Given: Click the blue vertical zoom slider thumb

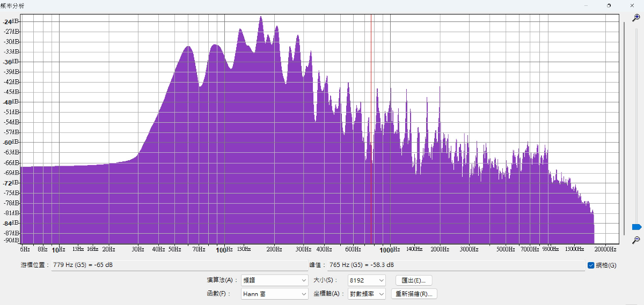Looking at the screenshot, I should pyautogui.click(x=636, y=227).
